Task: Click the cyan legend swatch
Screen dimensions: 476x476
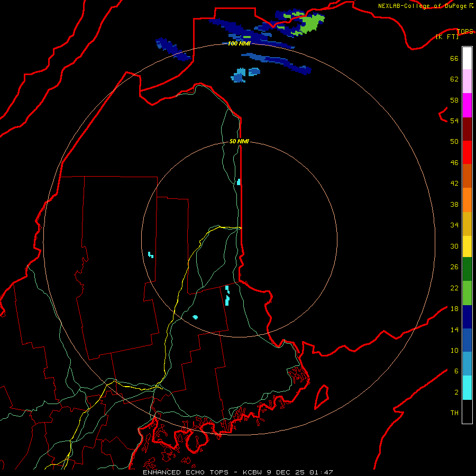Action: (x=467, y=388)
